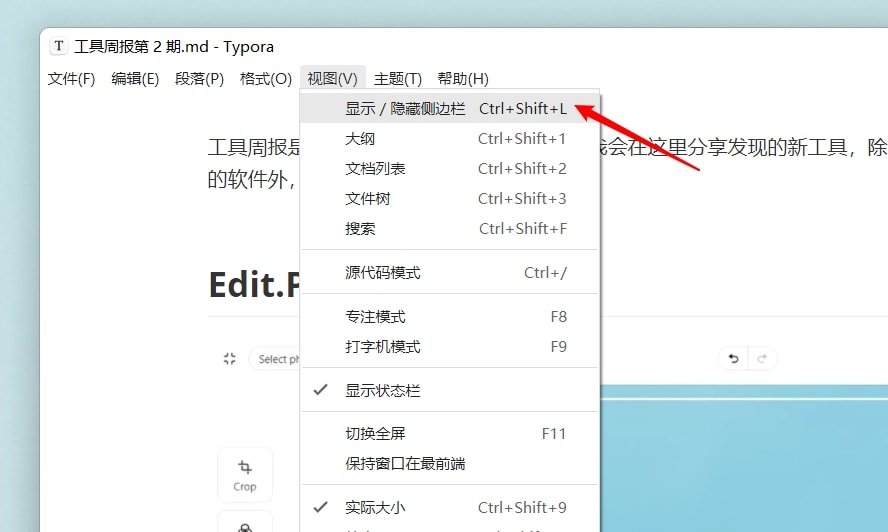This screenshot has width=888, height=532.
Task: Open the 主题(T) menu
Action: pyautogui.click(x=398, y=78)
